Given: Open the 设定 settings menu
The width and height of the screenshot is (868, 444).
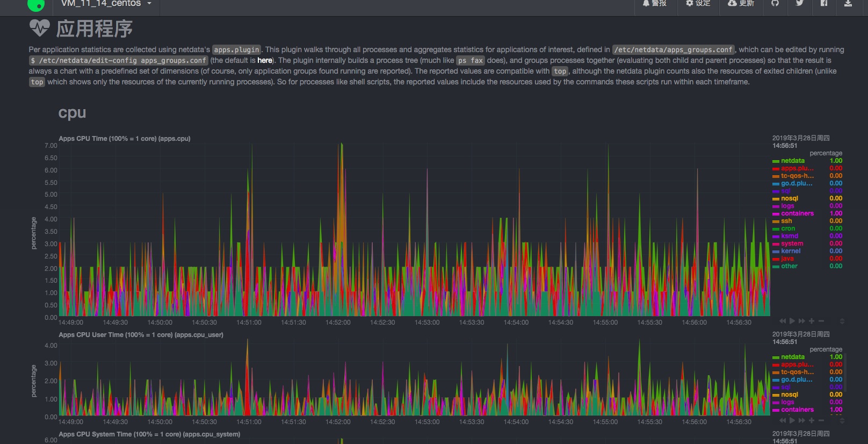Looking at the screenshot, I should [698, 3].
